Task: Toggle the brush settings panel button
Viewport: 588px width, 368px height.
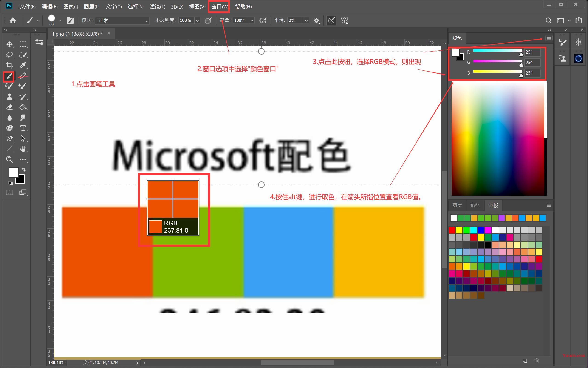Action: (x=70, y=20)
